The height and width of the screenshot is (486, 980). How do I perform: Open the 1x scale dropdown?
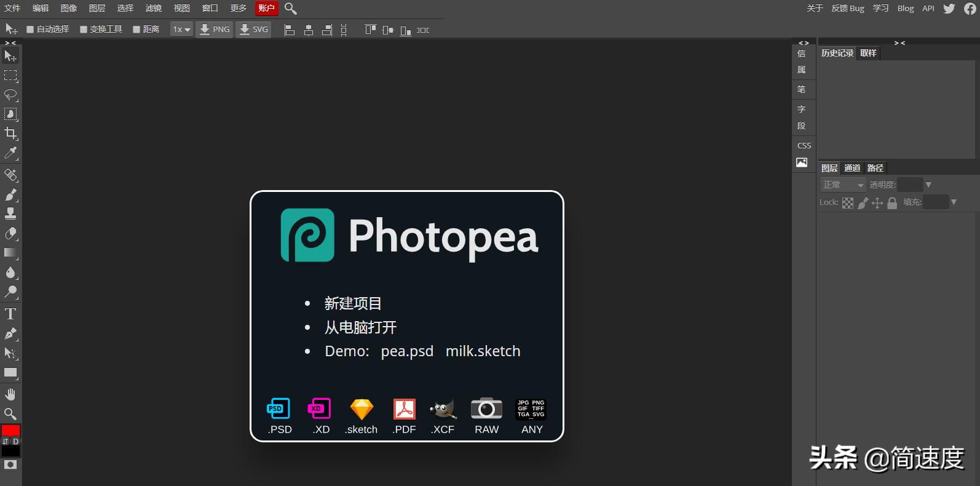(x=181, y=30)
